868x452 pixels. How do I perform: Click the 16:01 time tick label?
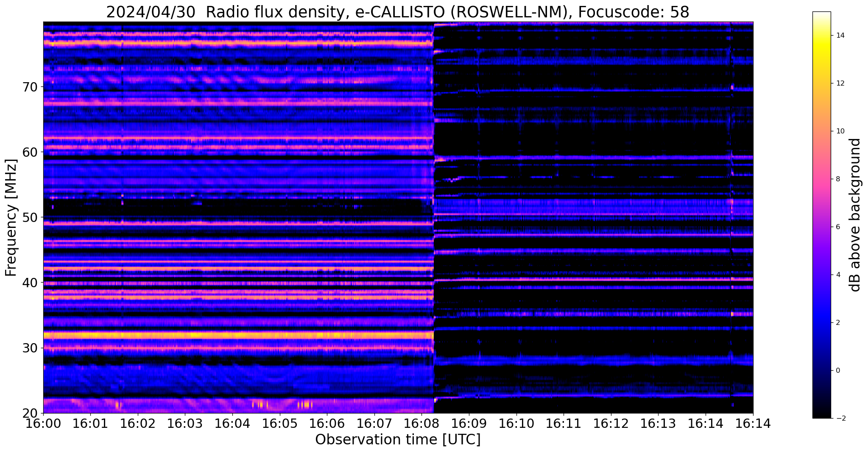pos(90,423)
